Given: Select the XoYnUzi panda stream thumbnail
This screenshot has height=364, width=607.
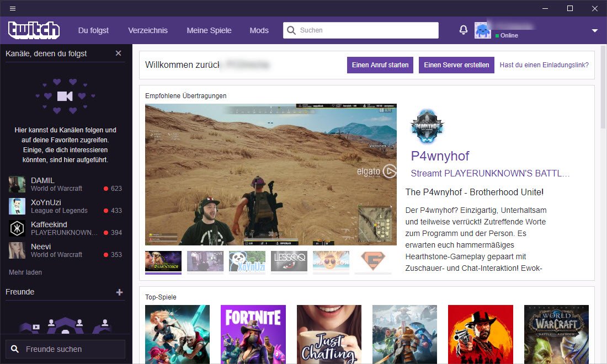Looking at the screenshot, I should pyautogui.click(x=247, y=261).
